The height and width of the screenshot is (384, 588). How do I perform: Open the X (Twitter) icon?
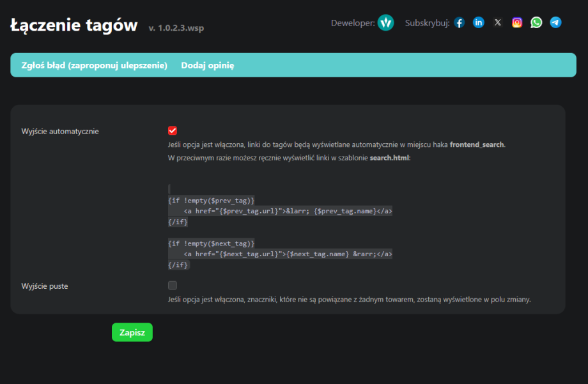pyautogui.click(x=498, y=23)
